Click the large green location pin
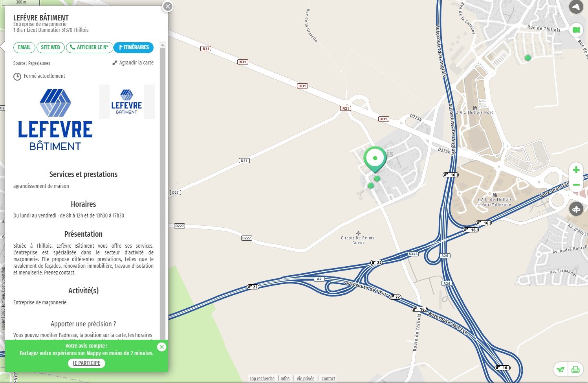Viewport: 588px width, 383px height. pos(375,159)
